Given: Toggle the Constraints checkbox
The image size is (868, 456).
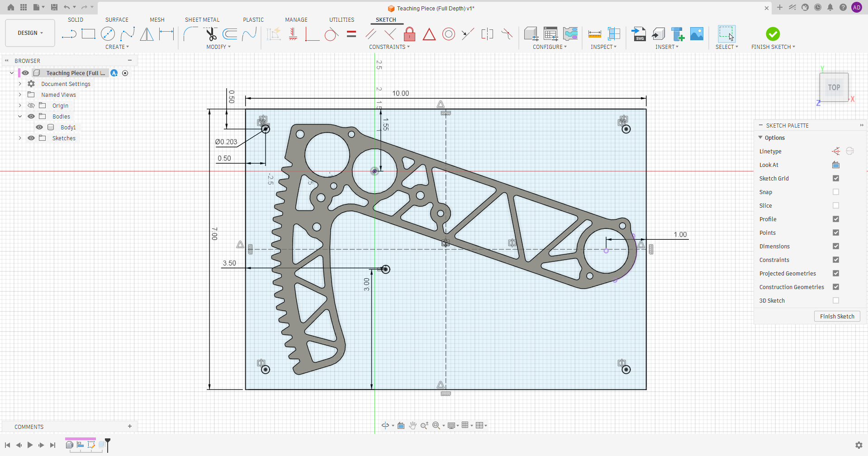Looking at the screenshot, I should click(836, 260).
